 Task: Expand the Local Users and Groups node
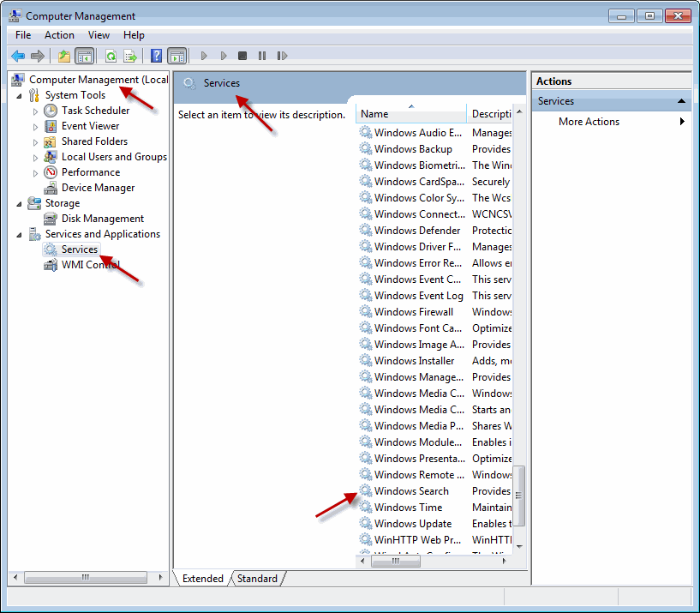point(35,157)
